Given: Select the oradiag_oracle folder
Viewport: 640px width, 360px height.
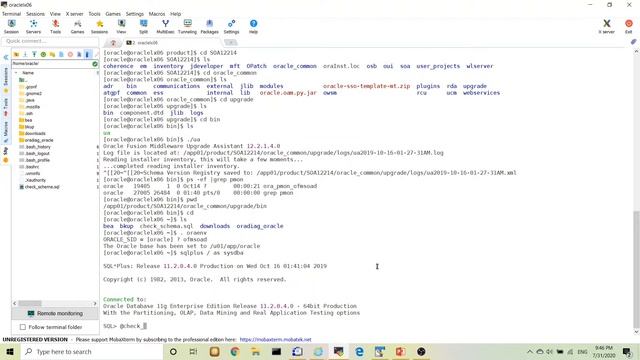Looking at the screenshot, I should pyautogui.click(x=36, y=140).
